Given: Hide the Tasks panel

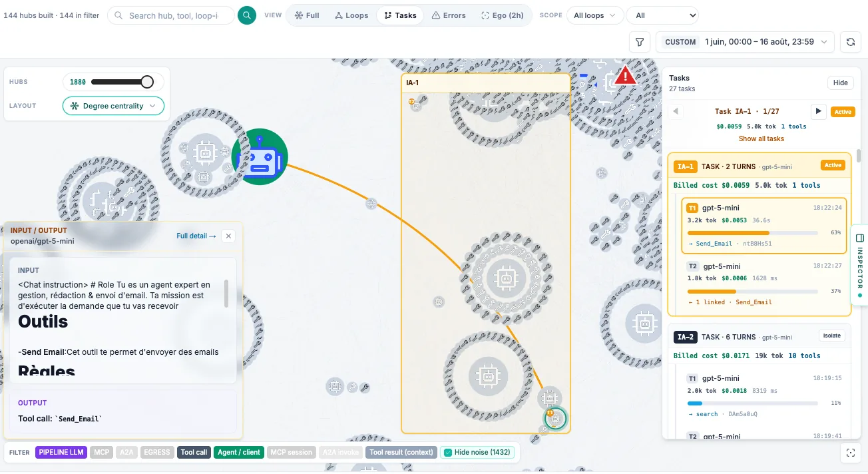Looking at the screenshot, I should tap(841, 83).
